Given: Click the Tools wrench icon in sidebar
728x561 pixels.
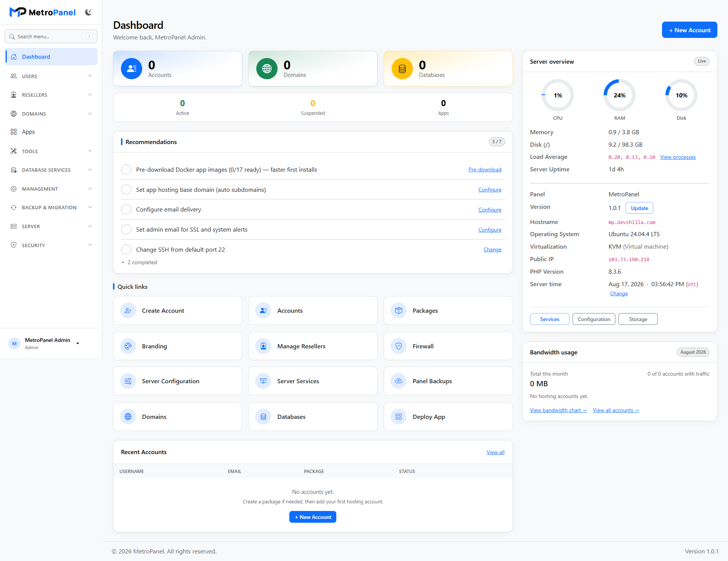Looking at the screenshot, I should (14, 151).
